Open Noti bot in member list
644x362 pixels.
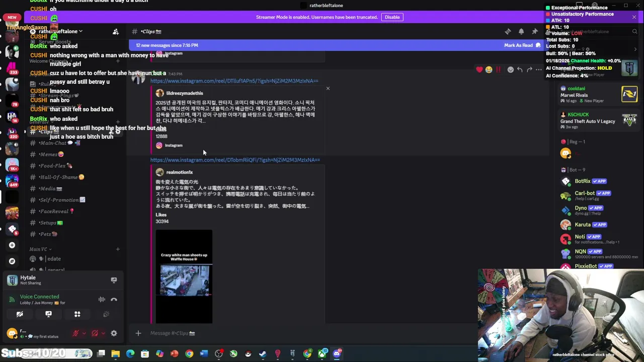(x=599, y=239)
